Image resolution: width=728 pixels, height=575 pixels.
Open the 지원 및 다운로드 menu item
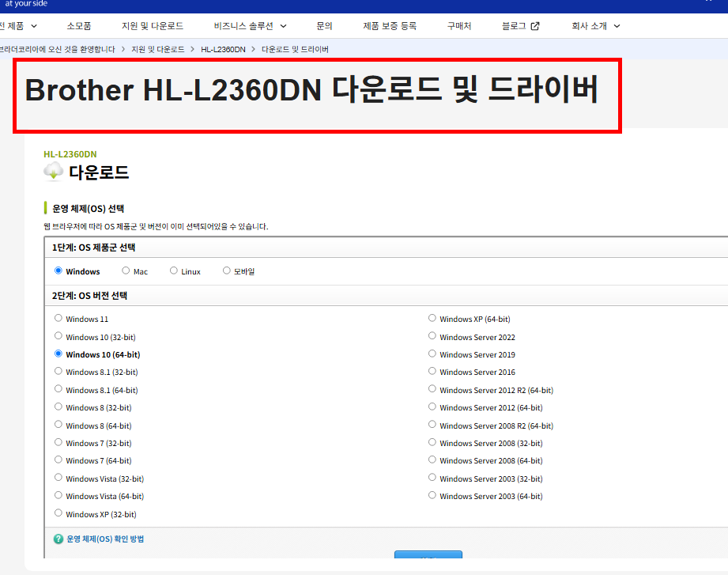(x=153, y=26)
